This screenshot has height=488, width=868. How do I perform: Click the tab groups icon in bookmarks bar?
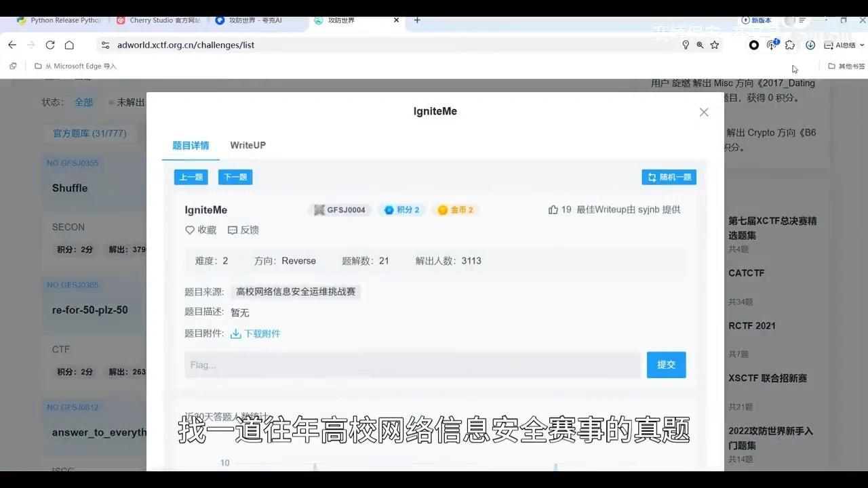coord(13,66)
